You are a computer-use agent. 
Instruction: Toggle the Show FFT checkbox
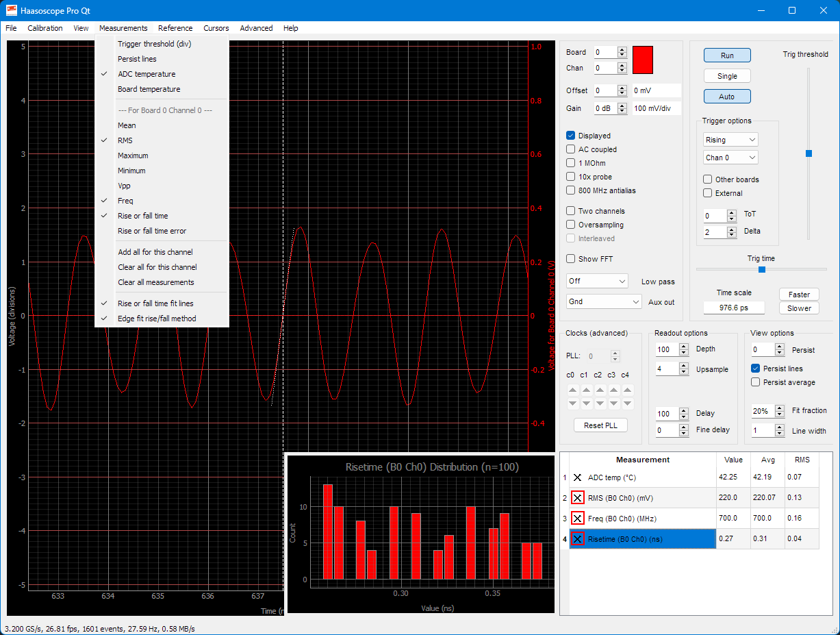571,259
